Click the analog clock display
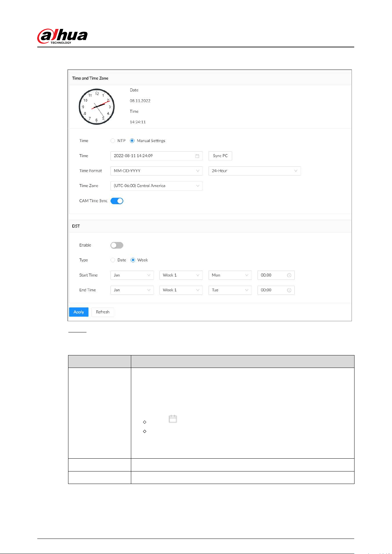The image size is (392, 554). click(x=96, y=107)
